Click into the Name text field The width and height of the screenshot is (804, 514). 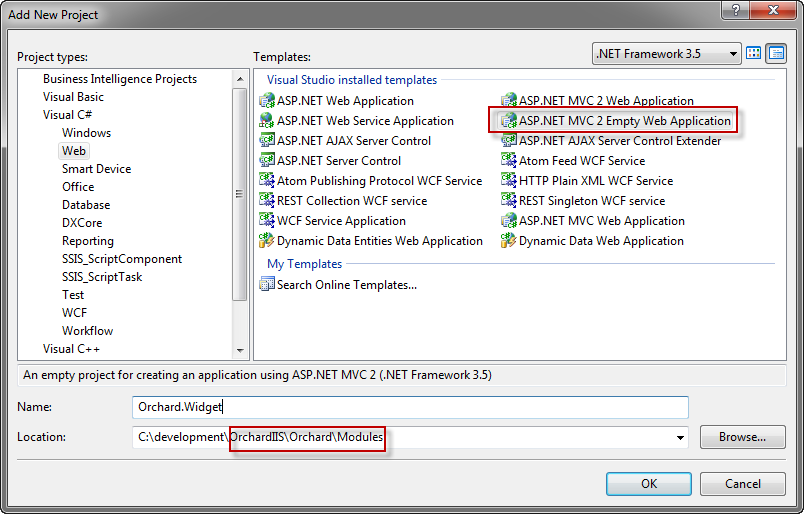[410, 407]
